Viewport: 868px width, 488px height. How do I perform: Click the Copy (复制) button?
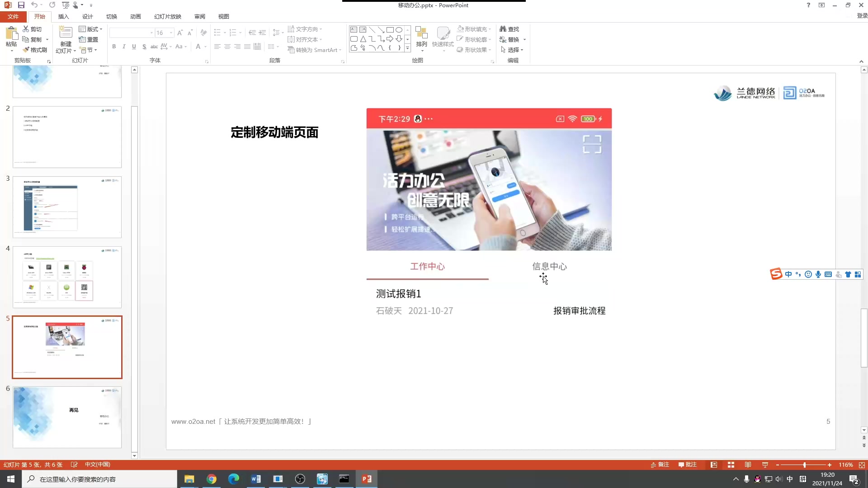[33, 39]
